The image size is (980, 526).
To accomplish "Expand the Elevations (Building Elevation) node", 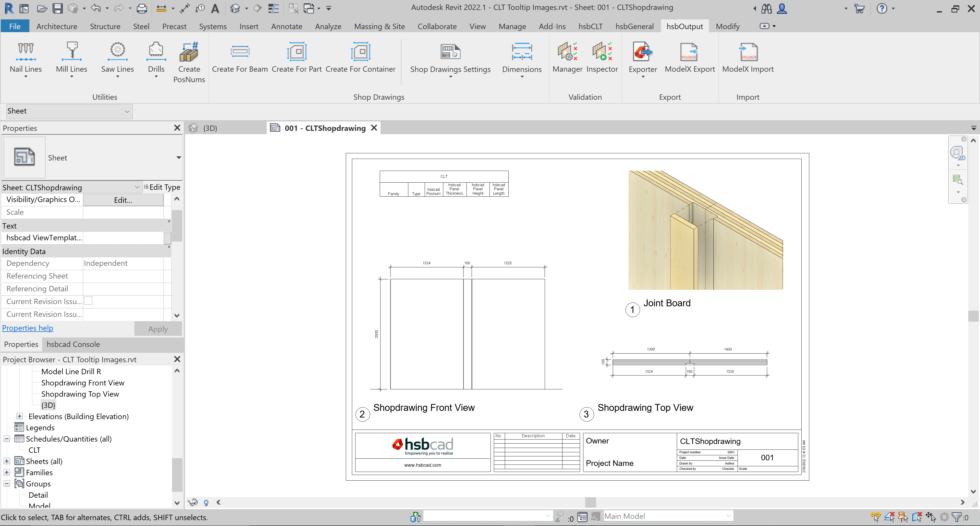I will [19, 416].
